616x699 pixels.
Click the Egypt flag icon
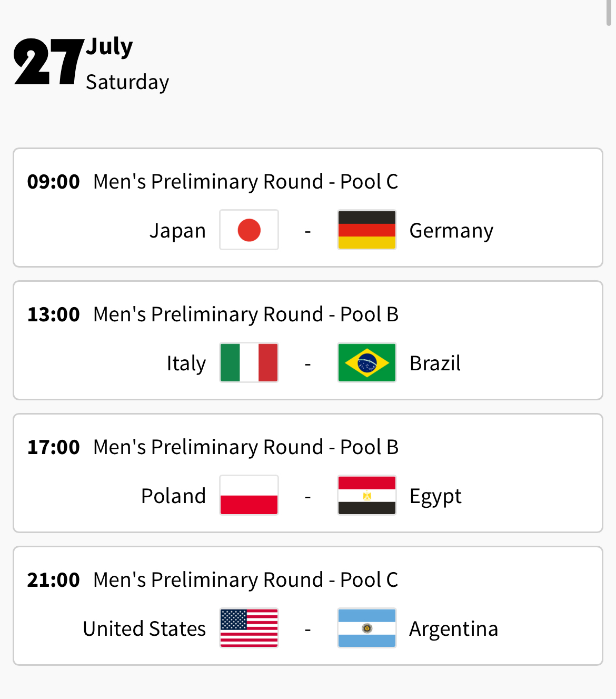(x=367, y=496)
